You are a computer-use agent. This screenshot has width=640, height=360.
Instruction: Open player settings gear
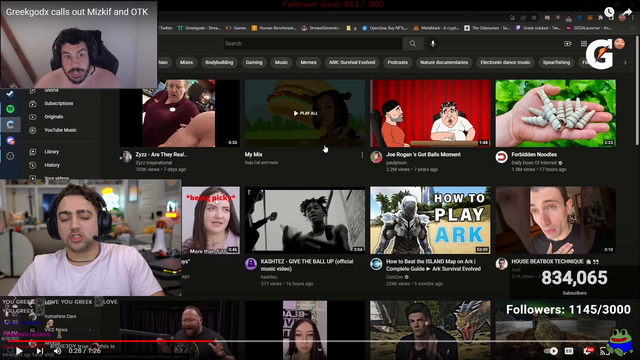tap(588, 351)
